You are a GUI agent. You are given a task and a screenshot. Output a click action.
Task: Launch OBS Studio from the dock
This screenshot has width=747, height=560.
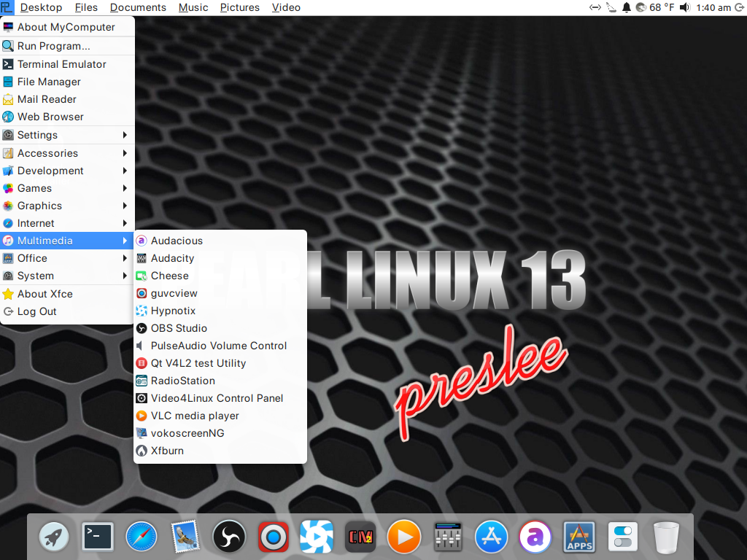pos(228,538)
